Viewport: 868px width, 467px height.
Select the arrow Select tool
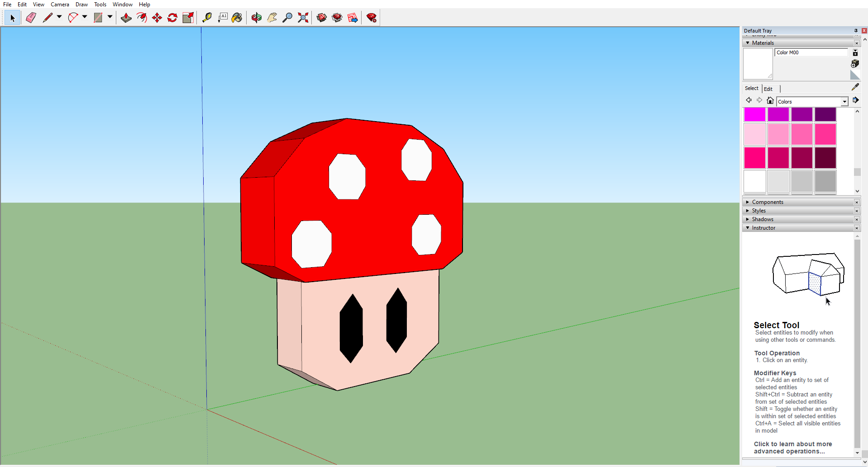(x=12, y=18)
